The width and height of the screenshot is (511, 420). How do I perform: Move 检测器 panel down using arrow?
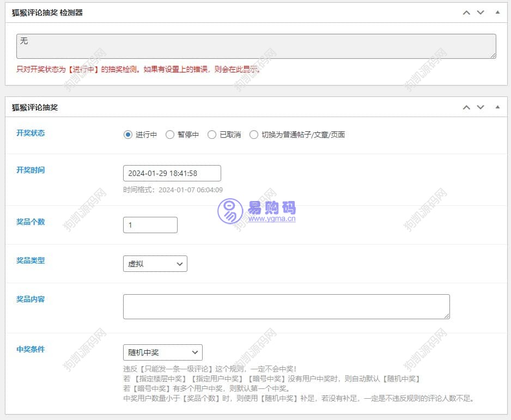coord(480,13)
